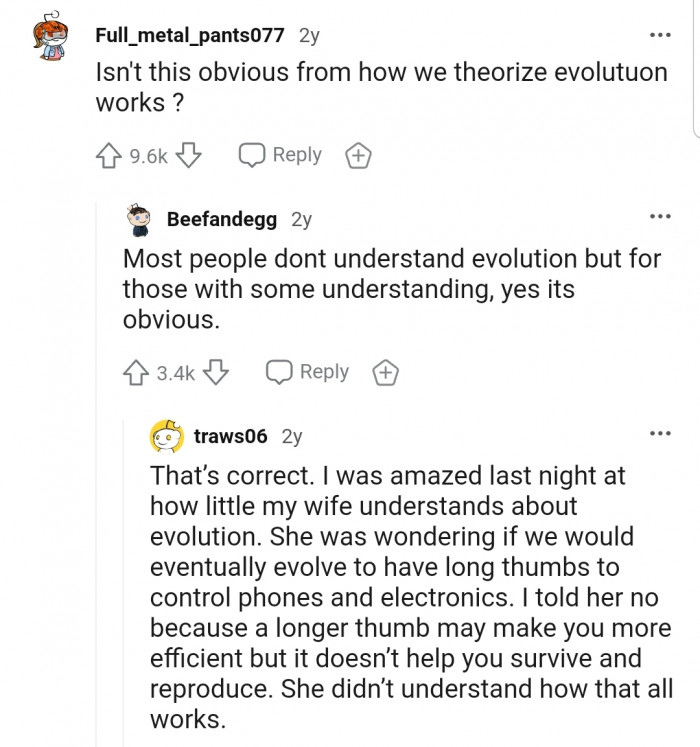Click the award plus icon on Full_metal_pants077's comment

point(358,156)
